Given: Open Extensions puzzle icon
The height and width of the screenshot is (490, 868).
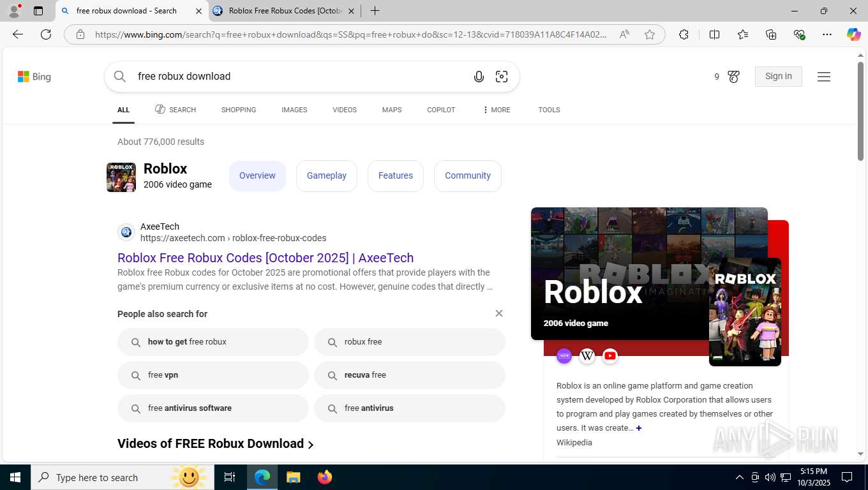Looking at the screenshot, I should [x=684, y=34].
